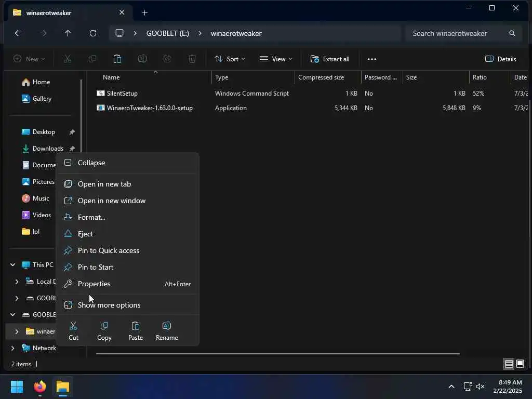Image resolution: width=532 pixels, height=399 pixels.
Task: Click the Paste icon in context menu
Action: 136,326
